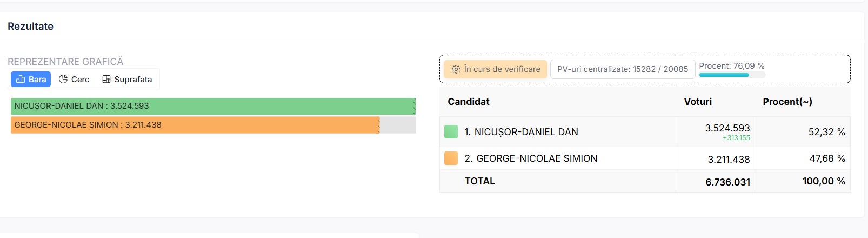Click the Rezultate section heading
The height and width of the screenshot is (238, 868).
click(x=31, y=27)
